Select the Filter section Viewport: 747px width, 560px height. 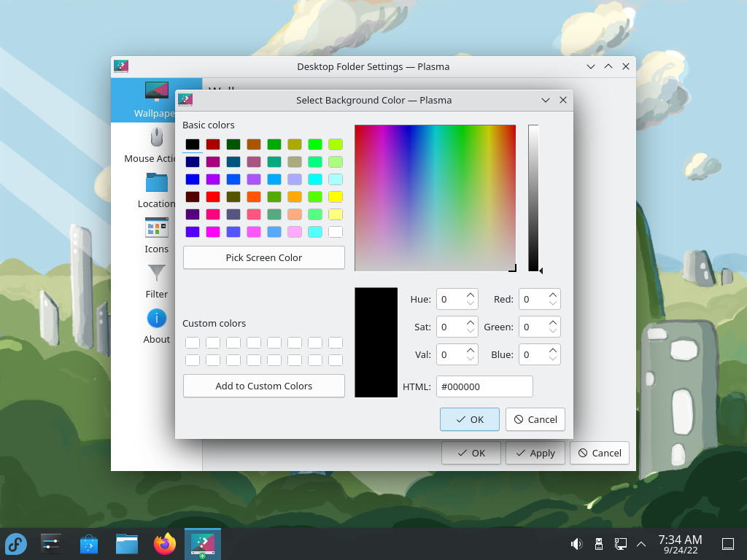coord(157,281)
